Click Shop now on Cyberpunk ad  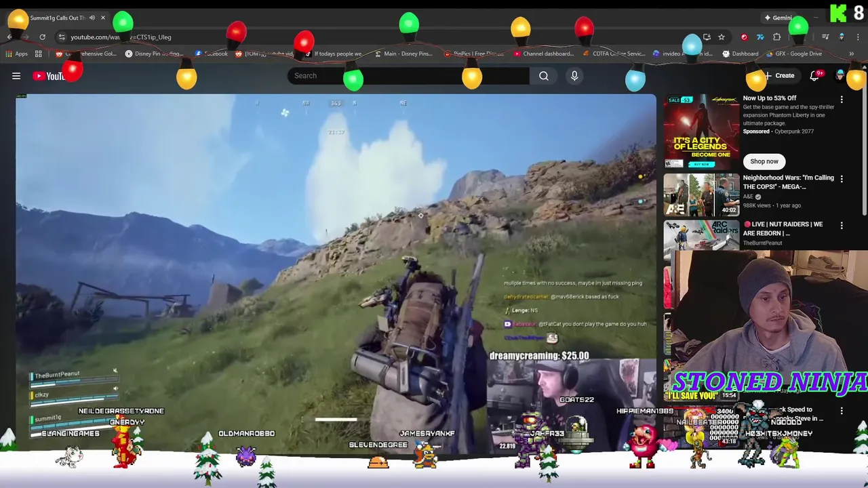tap(764, 161)
